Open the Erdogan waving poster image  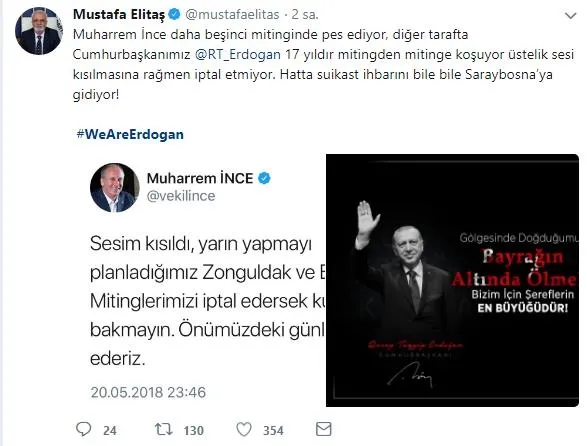pos(452,280)
